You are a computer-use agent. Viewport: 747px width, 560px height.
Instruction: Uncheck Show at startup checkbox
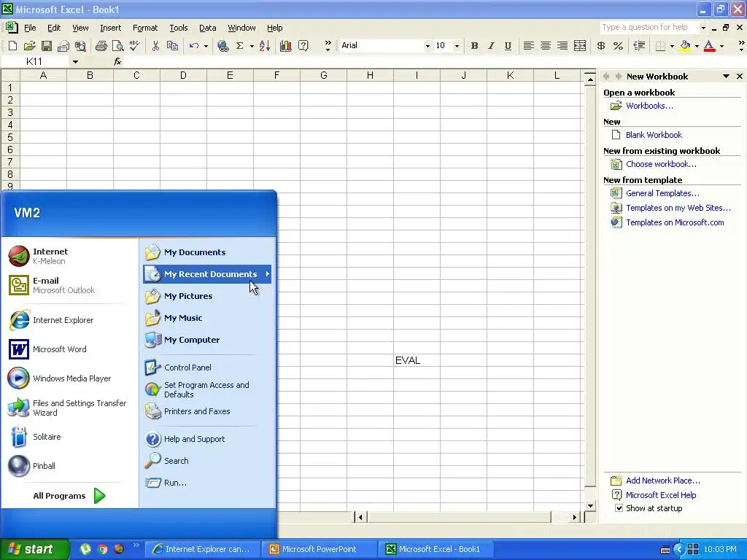tap(619, 508)
